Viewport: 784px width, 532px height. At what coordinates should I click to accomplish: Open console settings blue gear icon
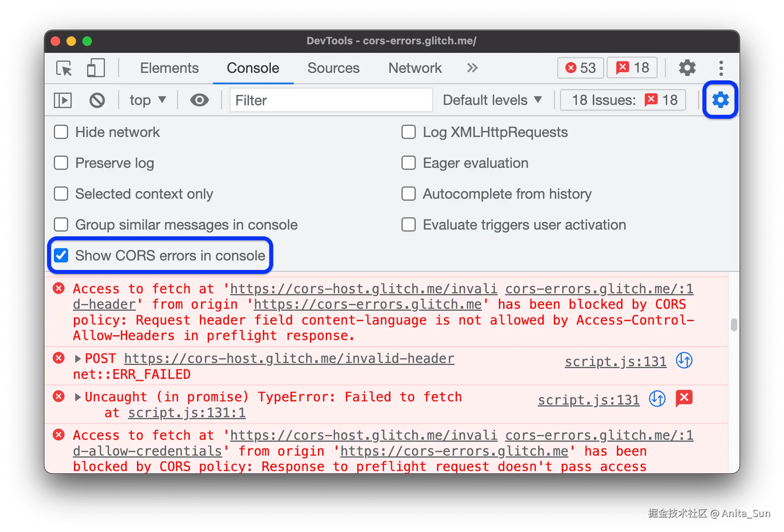pyautogui.click(x=720, y=100)
